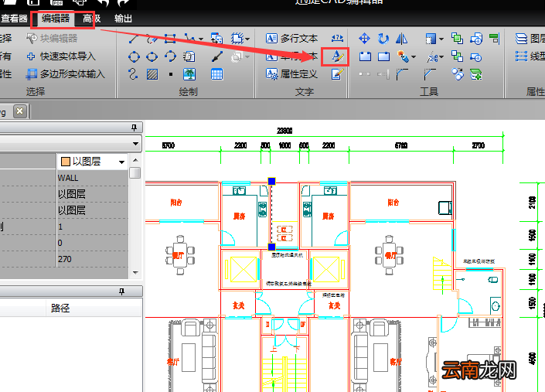
Task: Expand the trim scissors dropdown arrow
Action: pos(441,56)
